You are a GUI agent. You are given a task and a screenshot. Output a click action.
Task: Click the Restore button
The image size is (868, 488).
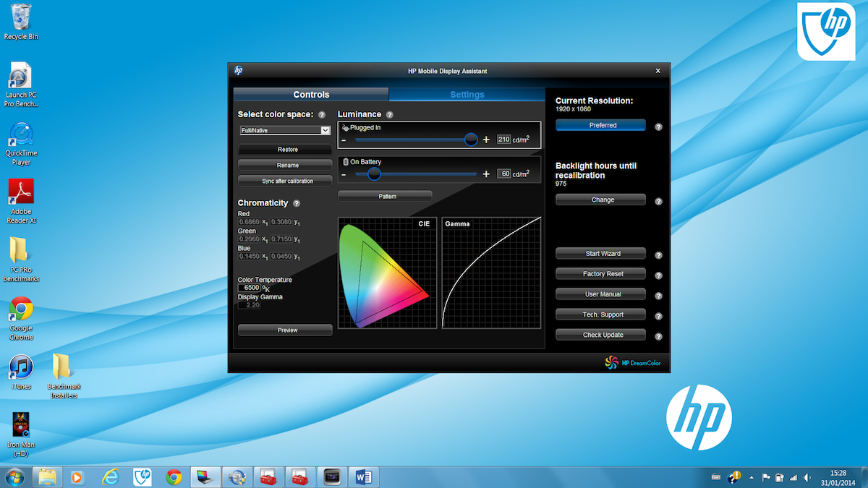[x=287, y=150]
